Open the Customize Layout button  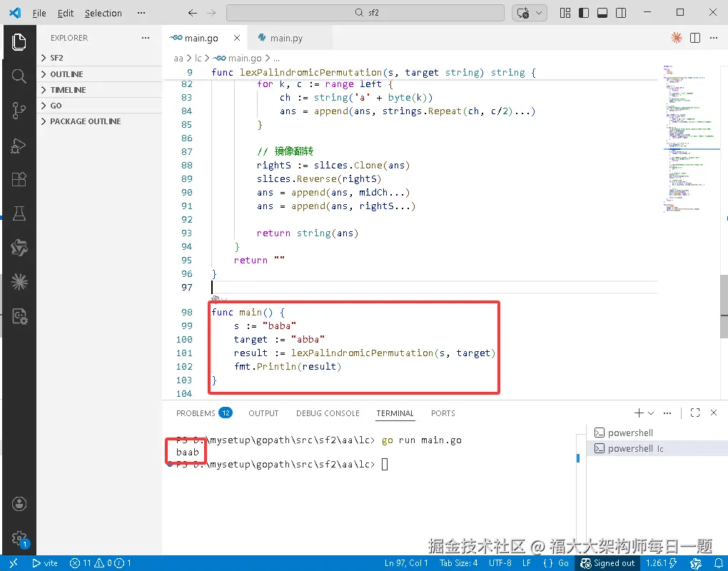[565, 13]
